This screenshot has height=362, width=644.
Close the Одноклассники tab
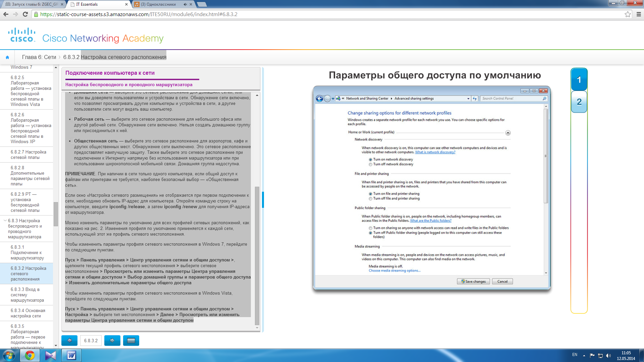click(191, 4)
